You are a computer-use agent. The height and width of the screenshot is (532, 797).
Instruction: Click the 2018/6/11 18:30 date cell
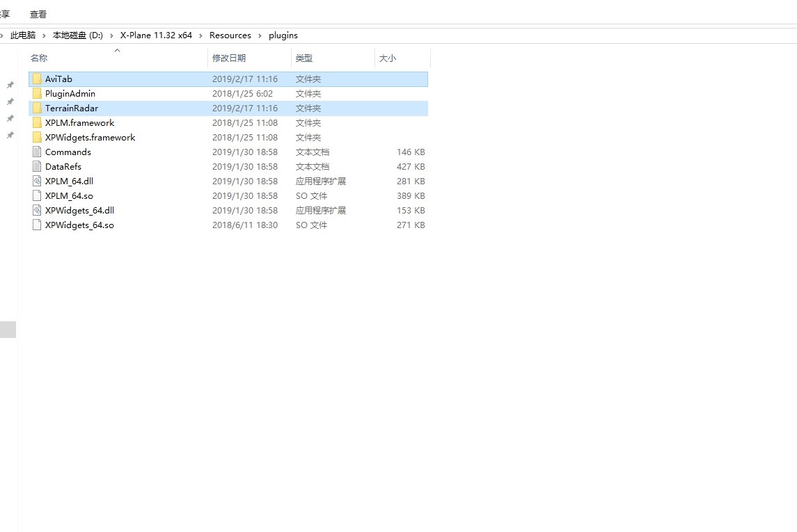pos(245,225)
